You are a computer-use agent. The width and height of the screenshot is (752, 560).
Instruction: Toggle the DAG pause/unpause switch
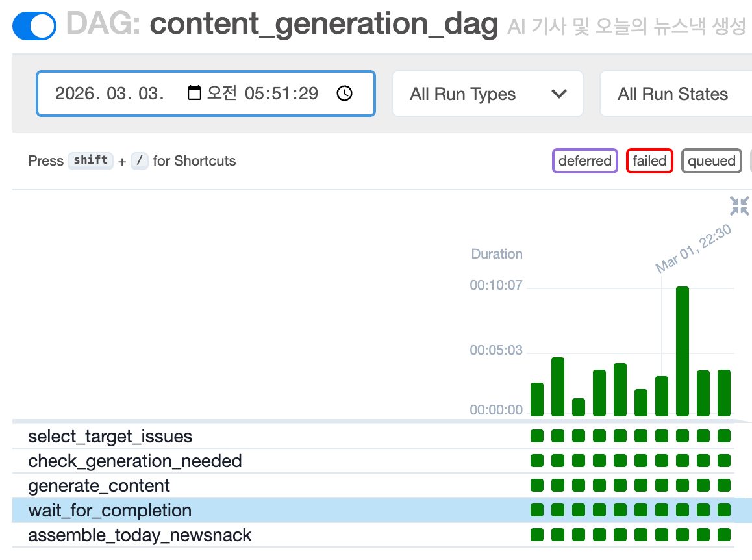tap(34, 26)
